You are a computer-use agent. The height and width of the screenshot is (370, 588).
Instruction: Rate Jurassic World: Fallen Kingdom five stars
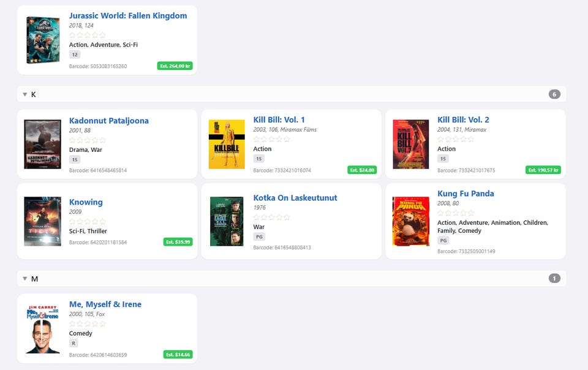(102, 36)
